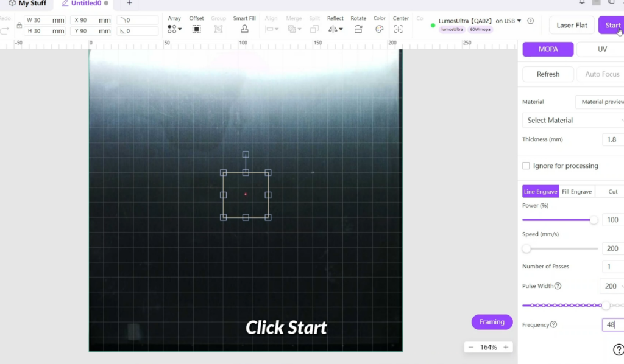Viewport: 624px width, 364px height.
Task: Click the Center tool icon
Action: coord(399,29)
